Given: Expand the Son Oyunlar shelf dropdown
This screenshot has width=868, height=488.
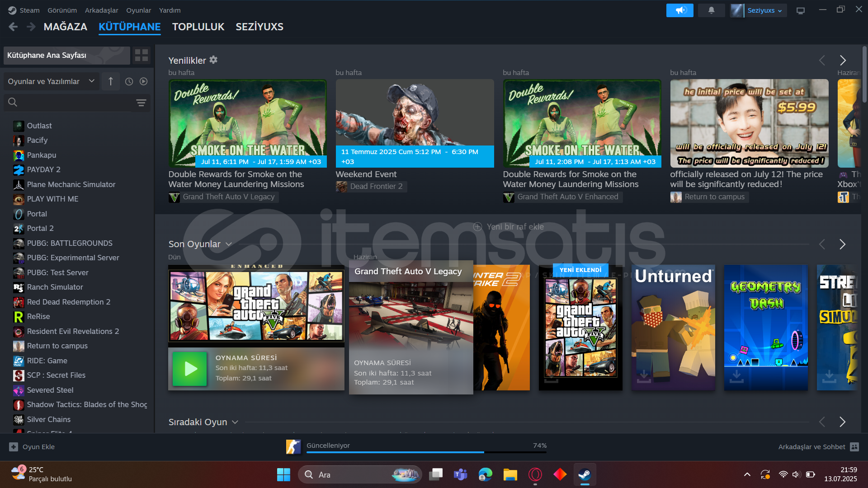Looking at the screenshot, I should click(x=229, y=244).
